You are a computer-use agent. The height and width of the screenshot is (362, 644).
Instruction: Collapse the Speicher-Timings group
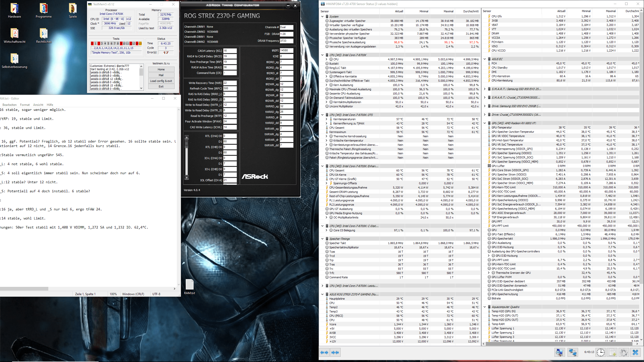pos(322,239)
